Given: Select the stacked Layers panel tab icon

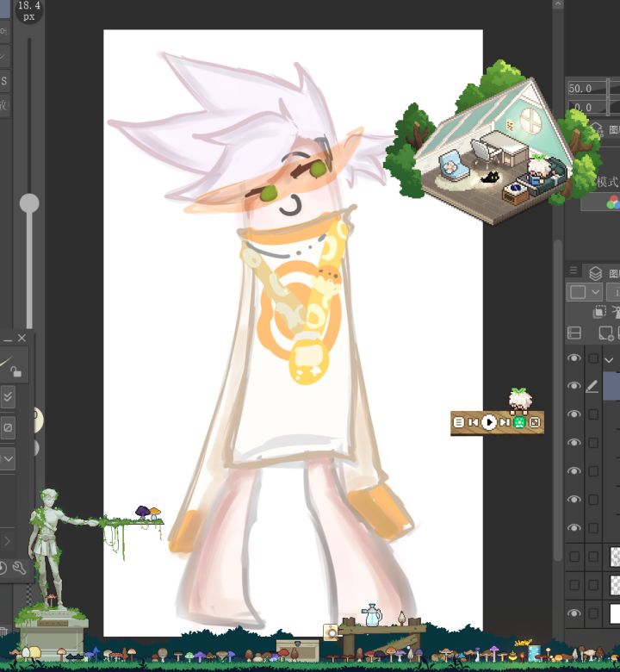Looking at the screenshot, I should (x=595, y=273).
